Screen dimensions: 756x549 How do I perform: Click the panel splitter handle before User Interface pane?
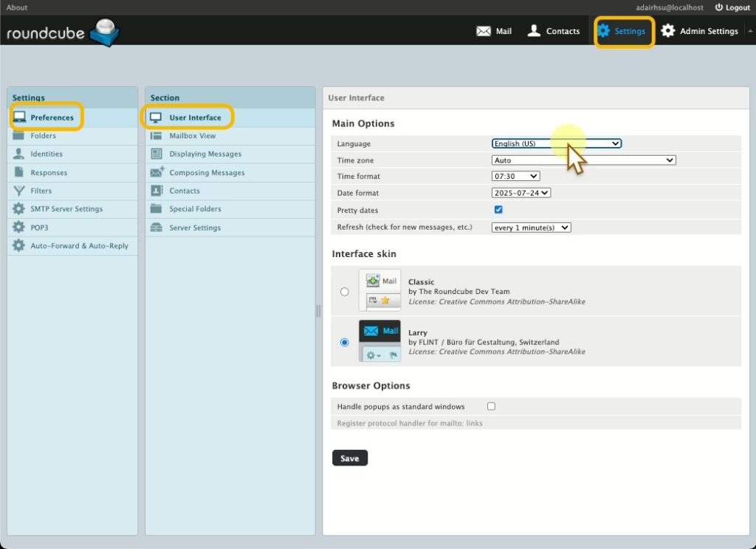click(318, 311)
